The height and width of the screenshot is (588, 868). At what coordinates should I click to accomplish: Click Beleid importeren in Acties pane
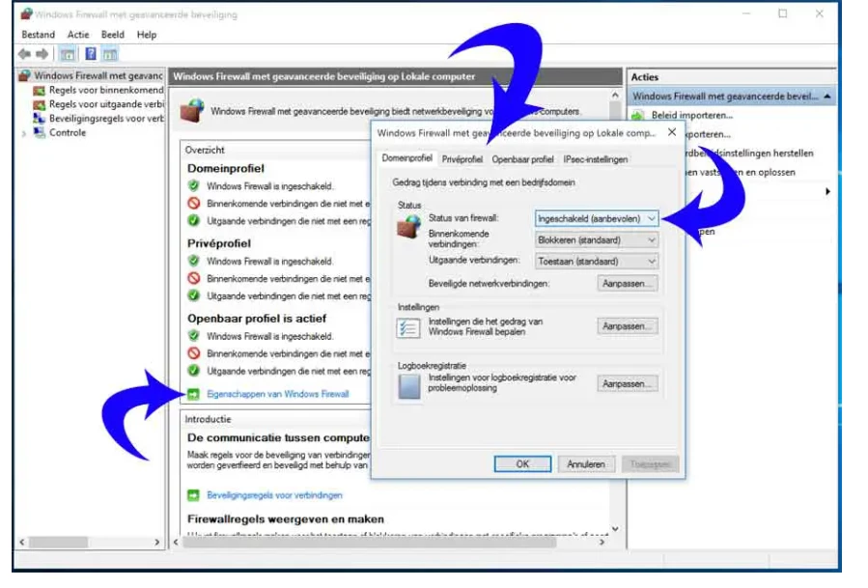click(x=692, y=115)
